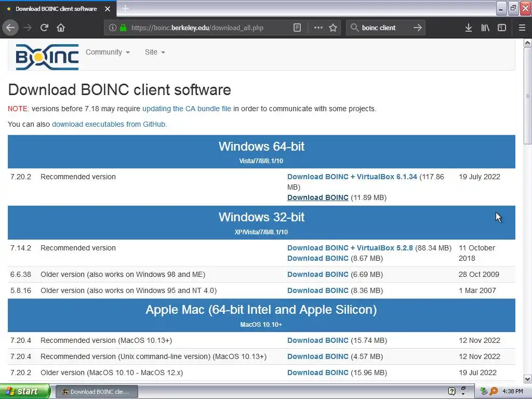Select the Download BOINC client software tab

tap(58, 8)
